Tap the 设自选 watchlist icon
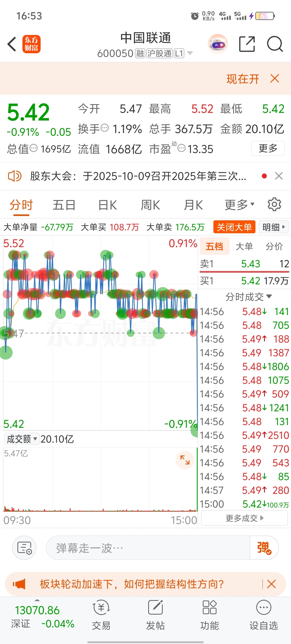Screen dimensions: 291x644 tap(264, 615)
